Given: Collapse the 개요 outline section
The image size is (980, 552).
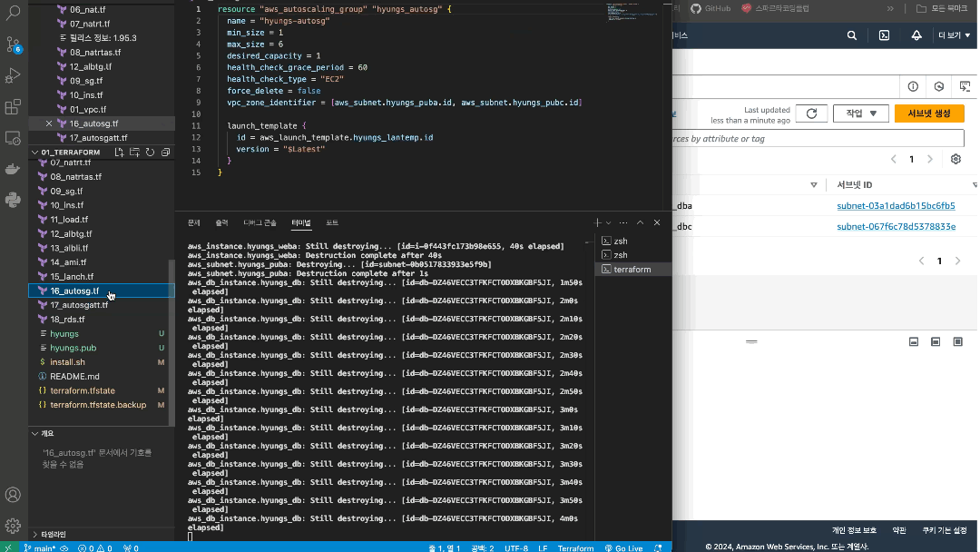Looking at the screenshot, I should click(35, 433).
